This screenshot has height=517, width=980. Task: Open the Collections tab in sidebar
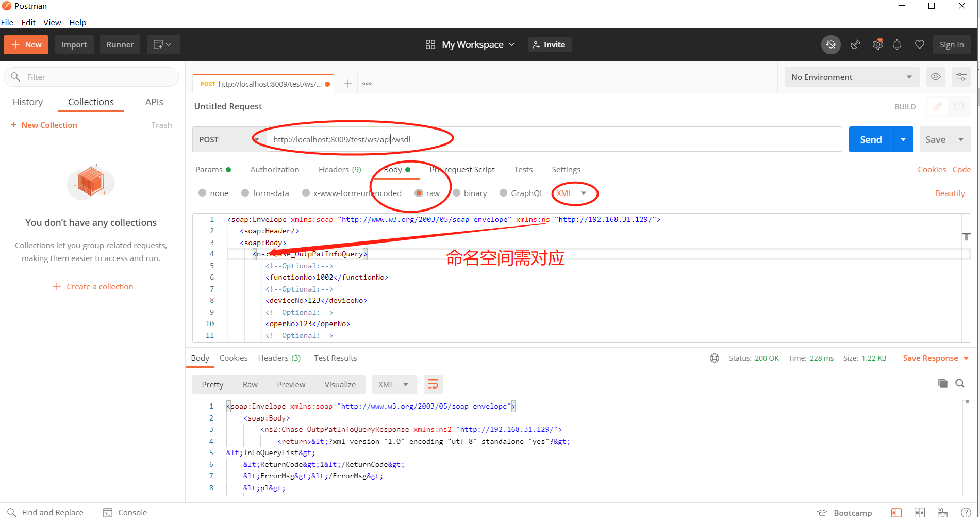(91, 102)
